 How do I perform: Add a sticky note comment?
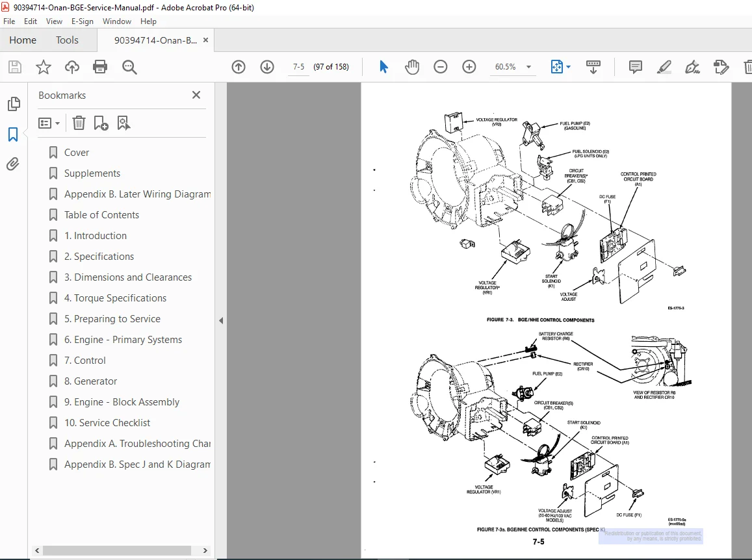coord(636,67)
